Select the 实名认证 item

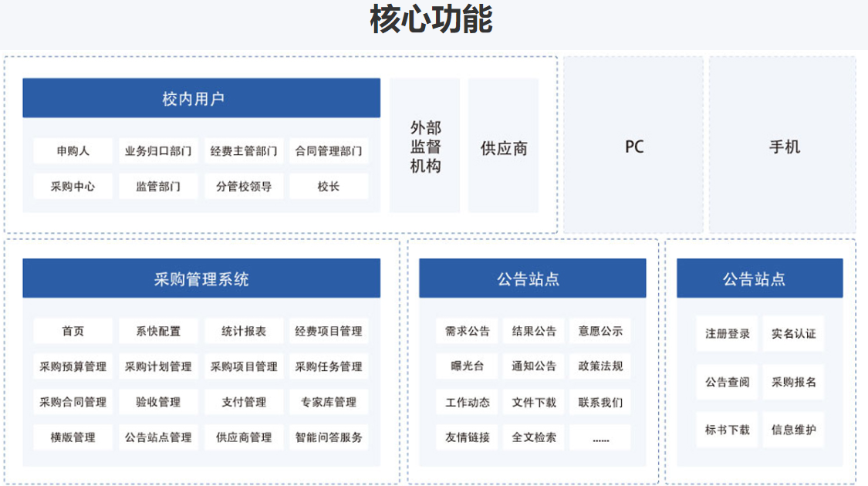[793, 334]
